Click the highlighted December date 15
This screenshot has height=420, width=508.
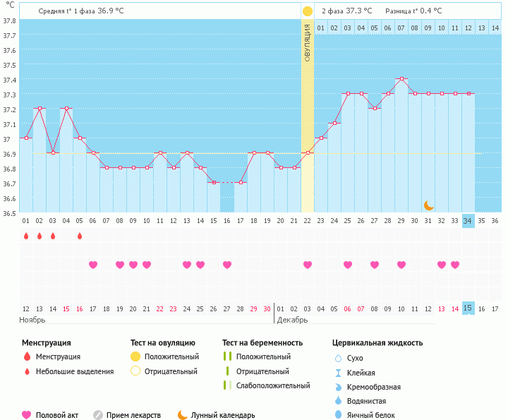[x=468, y=308]
